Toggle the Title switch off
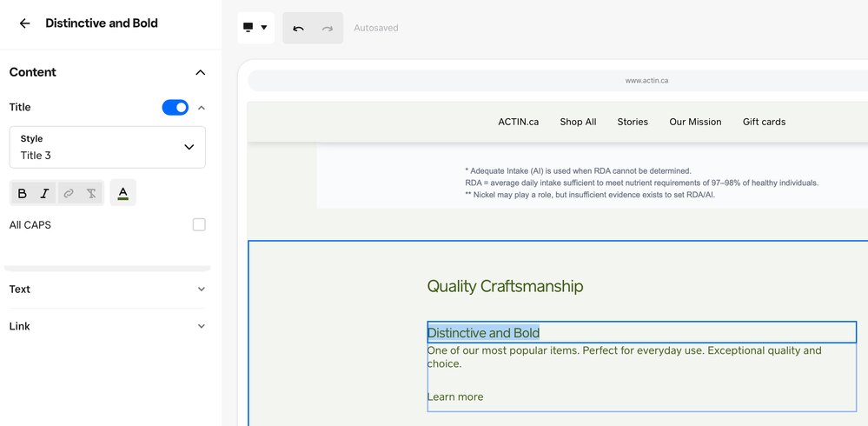Image resolution: width=868 pixels, height=426 pixels. click(x=175, y=108)
